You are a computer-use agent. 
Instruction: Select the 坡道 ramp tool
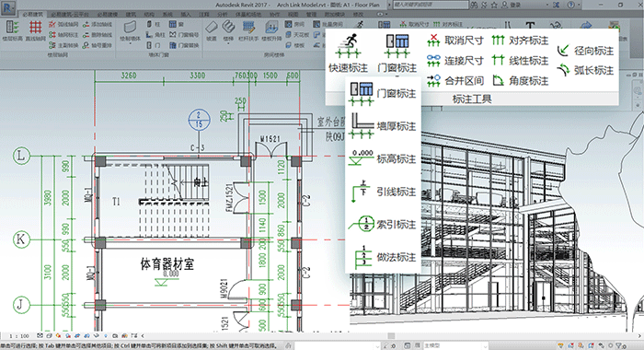(x=211, y=30)
